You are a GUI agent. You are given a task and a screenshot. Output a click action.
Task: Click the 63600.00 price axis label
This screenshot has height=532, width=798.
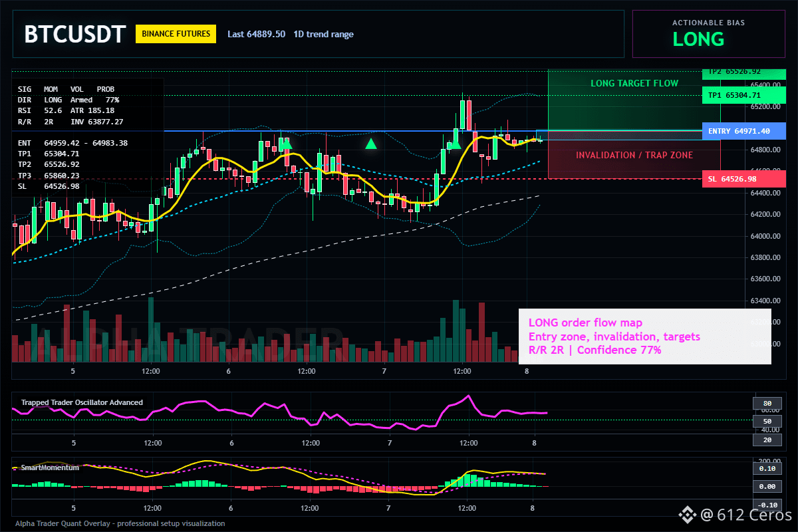tap(766, 279)
